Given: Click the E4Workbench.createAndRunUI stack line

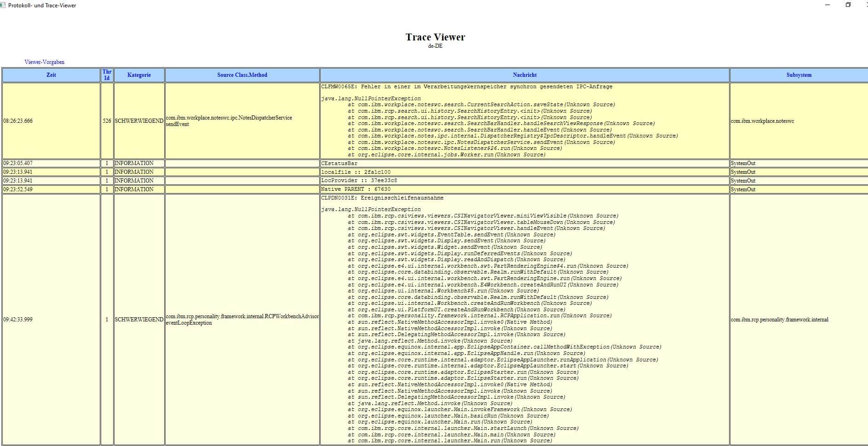Looking at the screenshot, I should pyautogui.click(x=483, y=285).
